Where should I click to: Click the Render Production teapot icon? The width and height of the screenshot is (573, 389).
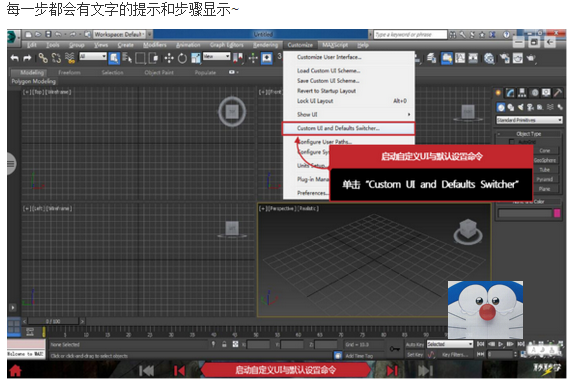531,58
